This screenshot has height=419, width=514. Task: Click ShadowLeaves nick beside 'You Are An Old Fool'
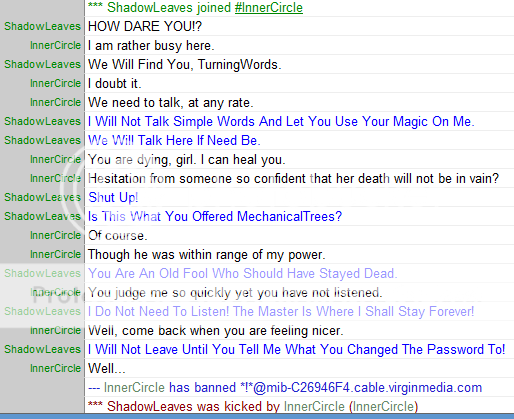[x=42, y=273]
